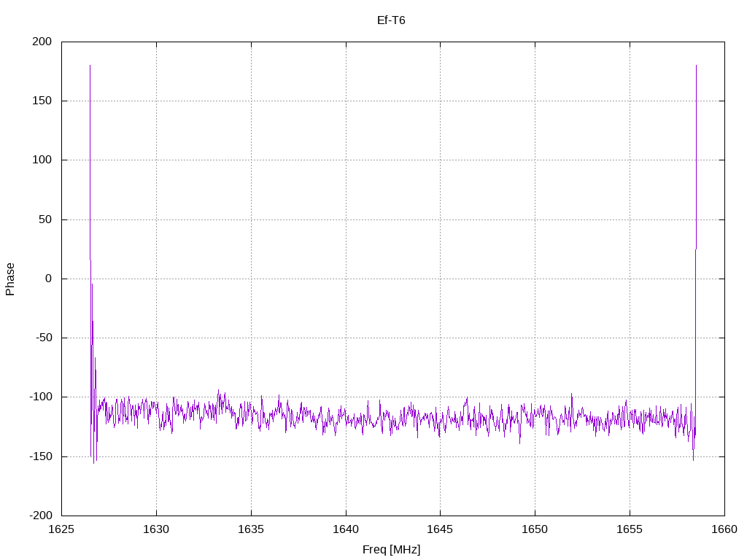Screen dimensions: 747x560
Task: Click the x-axis tick label '1645'
Action: tap(440, 529)
